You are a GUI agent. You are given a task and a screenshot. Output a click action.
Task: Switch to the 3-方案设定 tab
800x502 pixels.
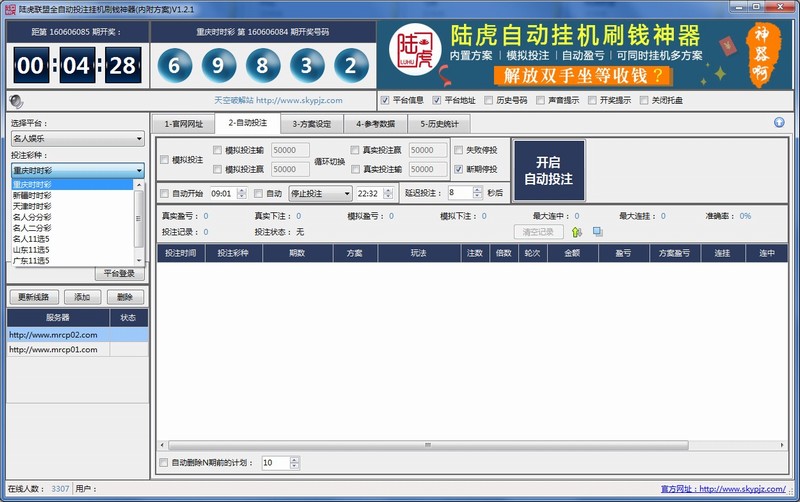point(312,124)
